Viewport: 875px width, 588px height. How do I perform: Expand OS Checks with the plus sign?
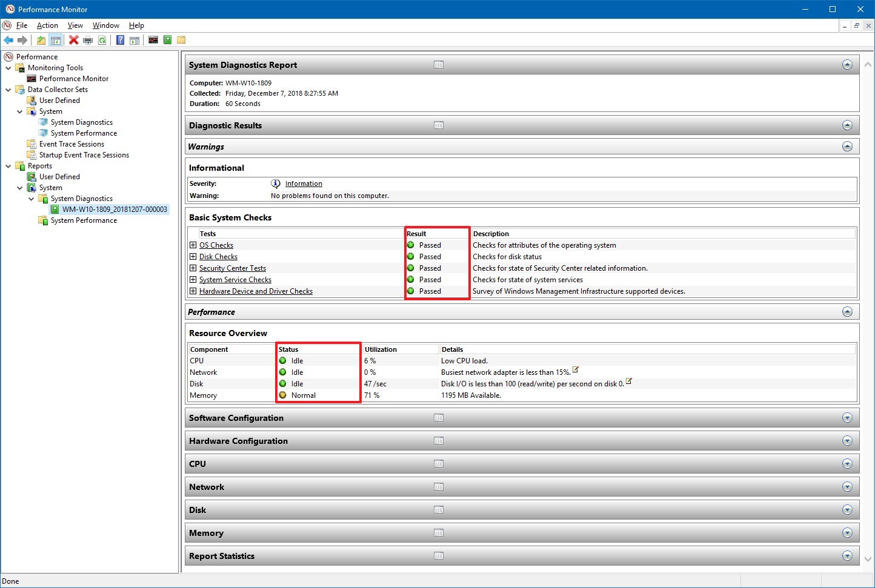pos(193,245)
